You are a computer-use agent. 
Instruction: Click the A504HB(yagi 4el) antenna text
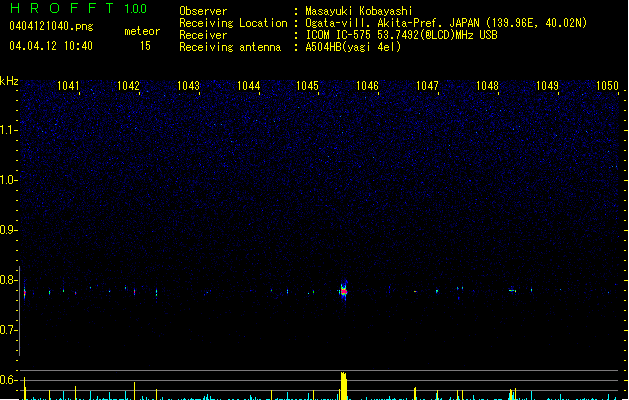coord(353,47)
